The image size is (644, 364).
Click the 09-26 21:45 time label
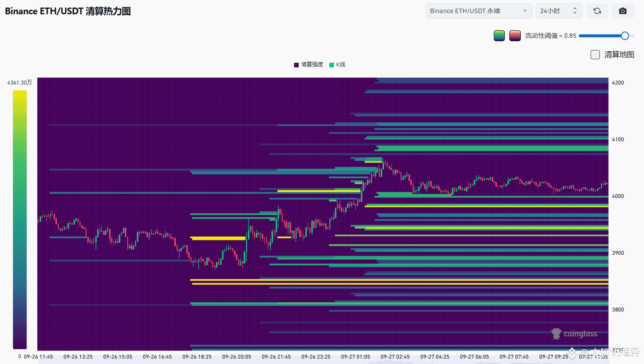point(276,357)
